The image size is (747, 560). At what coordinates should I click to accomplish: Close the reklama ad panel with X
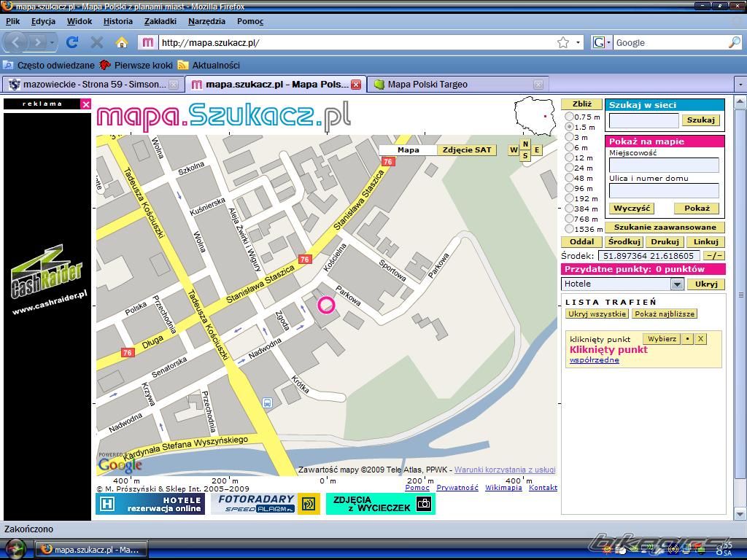click(85, 104)
